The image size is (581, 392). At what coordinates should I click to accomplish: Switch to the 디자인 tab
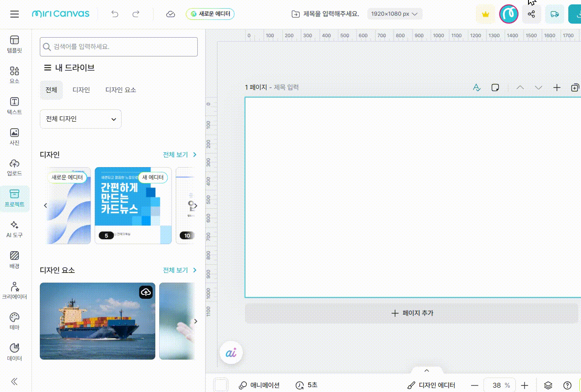(81, 90)
